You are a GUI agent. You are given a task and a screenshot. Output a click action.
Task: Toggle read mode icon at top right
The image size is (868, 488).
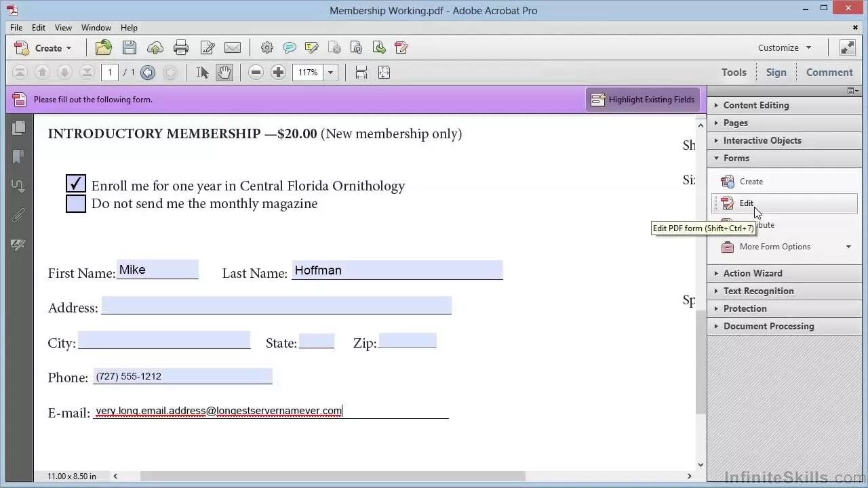pos(848,47)
